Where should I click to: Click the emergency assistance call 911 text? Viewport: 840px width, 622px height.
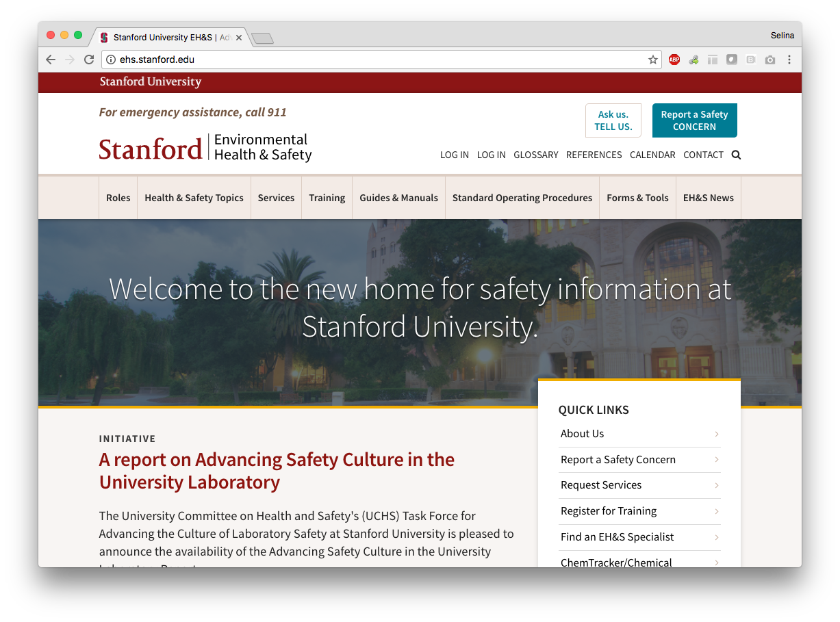coord(193,112)
